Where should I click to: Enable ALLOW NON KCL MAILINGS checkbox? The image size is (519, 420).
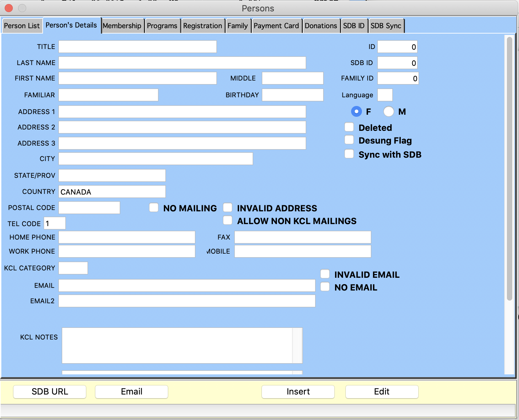pos(228,220)
